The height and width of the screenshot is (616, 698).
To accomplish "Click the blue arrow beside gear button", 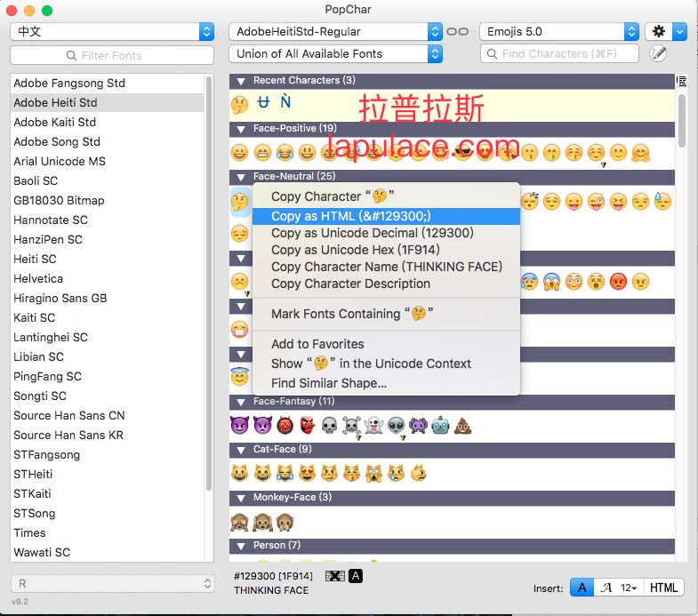I will click(x=679, y=32).
